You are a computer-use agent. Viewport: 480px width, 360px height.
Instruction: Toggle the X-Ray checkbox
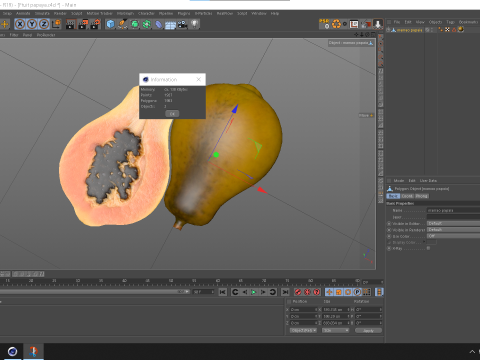428,248
